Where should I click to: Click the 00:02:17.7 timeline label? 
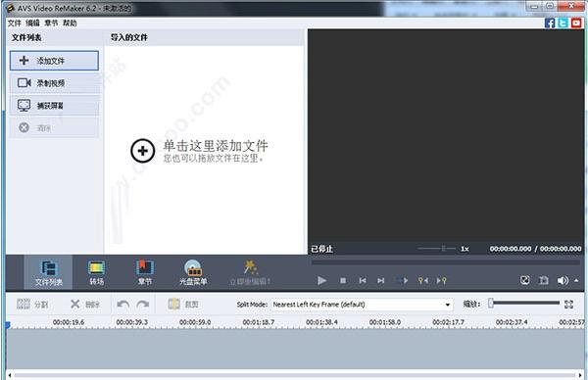[x=448, y=322]
